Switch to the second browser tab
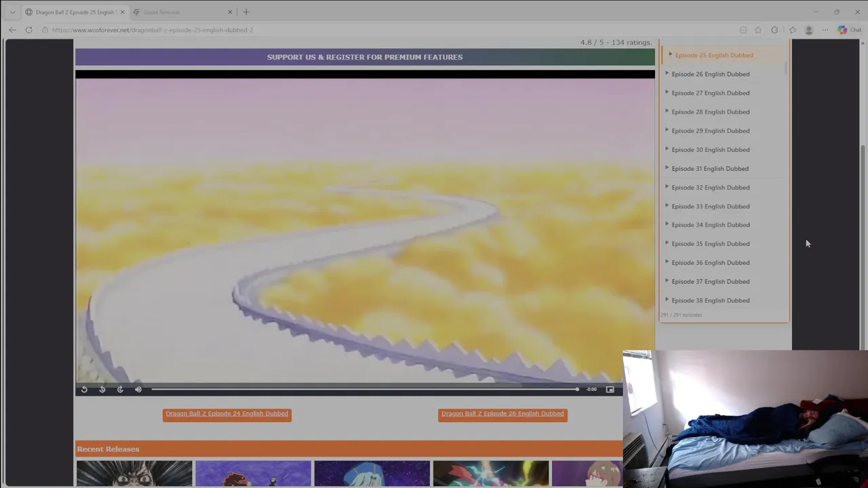868x488 pixels. click(x=182, y=12)
